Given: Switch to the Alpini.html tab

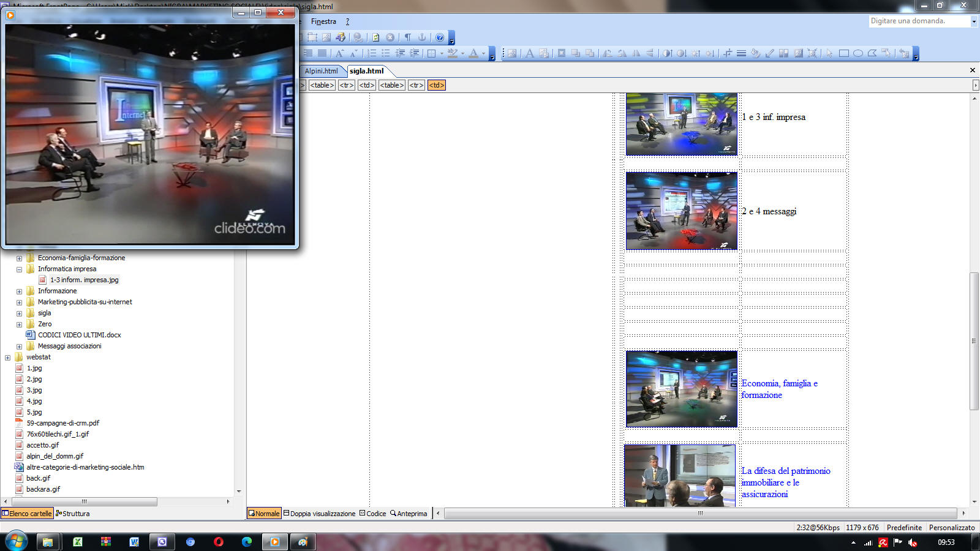Looking at the screenshot, I should click(x=321, y=71).
